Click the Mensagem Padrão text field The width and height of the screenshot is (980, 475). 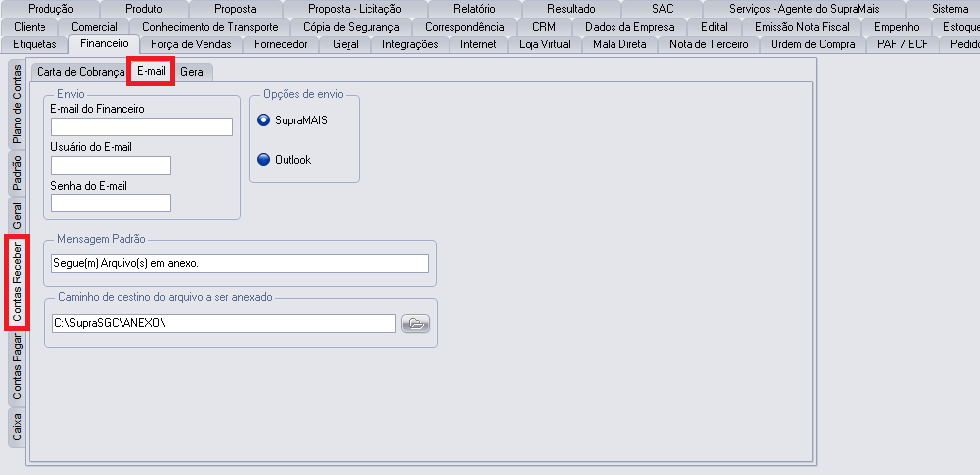point(239,263)
